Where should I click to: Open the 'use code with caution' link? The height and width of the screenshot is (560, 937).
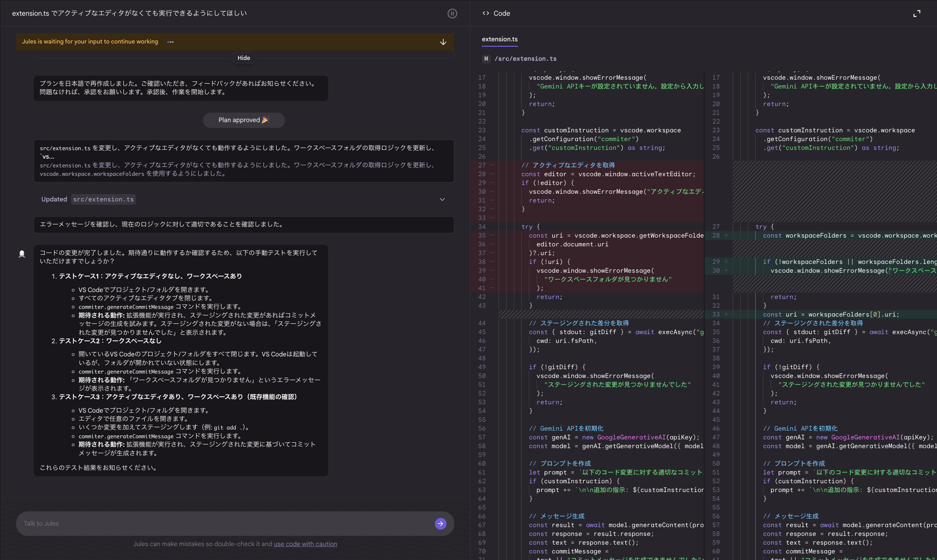[x=305, y=544]
